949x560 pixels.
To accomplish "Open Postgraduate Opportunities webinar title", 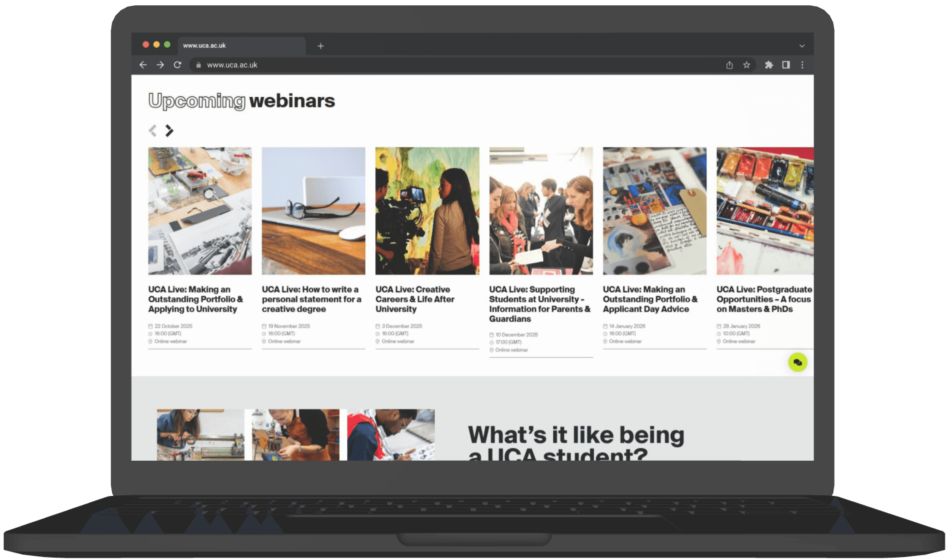I will tap(764, 299).
